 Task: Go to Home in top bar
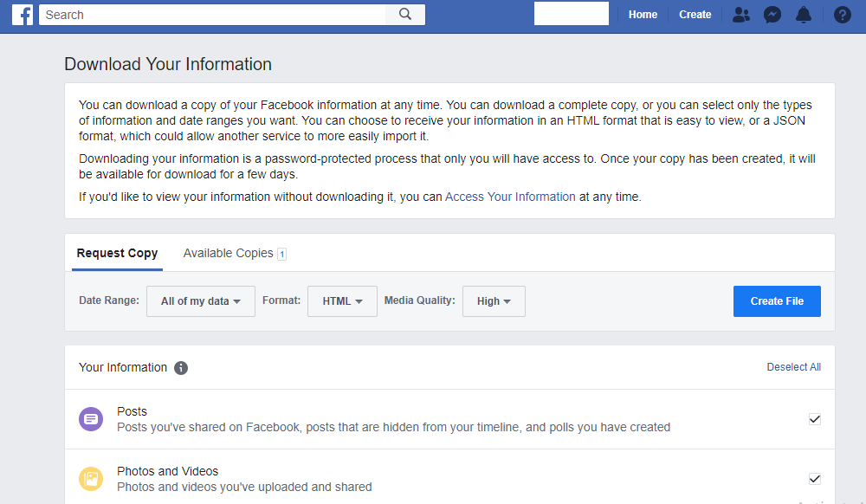click(x=643, y=15)
